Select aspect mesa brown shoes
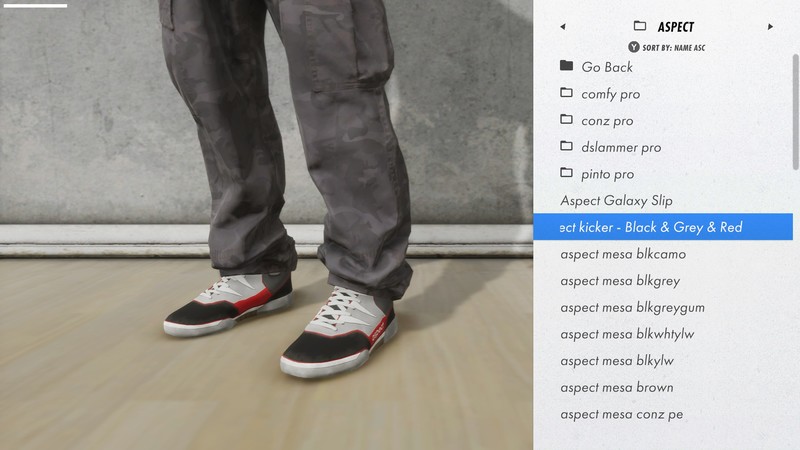 click(616, 387)
